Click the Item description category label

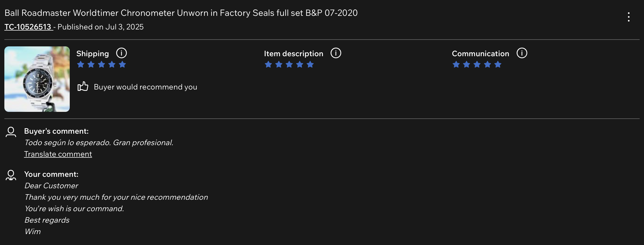tap(293, 54)
